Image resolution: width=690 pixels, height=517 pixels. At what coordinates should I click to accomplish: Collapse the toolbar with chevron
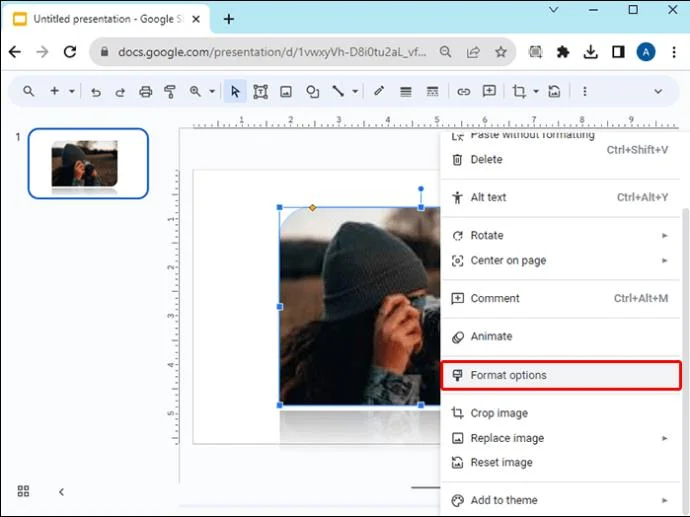coord(658,92)
